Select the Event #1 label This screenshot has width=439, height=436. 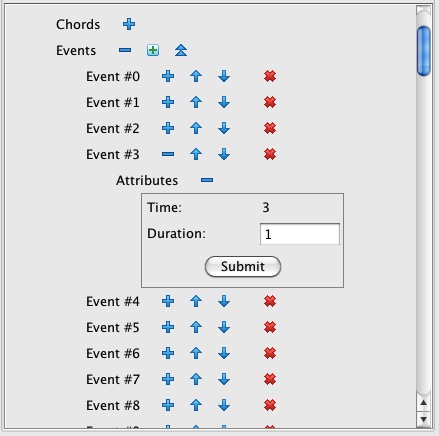click(113, 102)
